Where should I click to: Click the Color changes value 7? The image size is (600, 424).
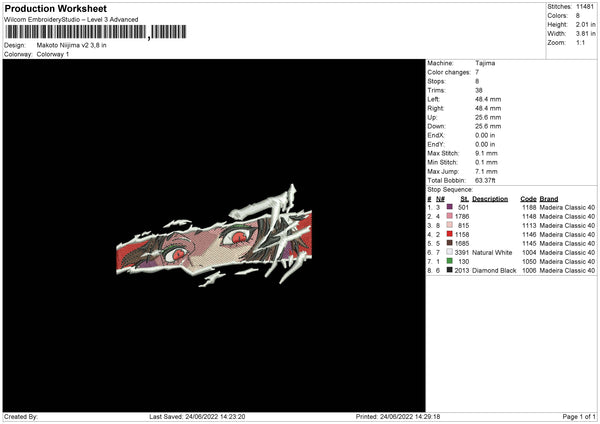[477, 72]
